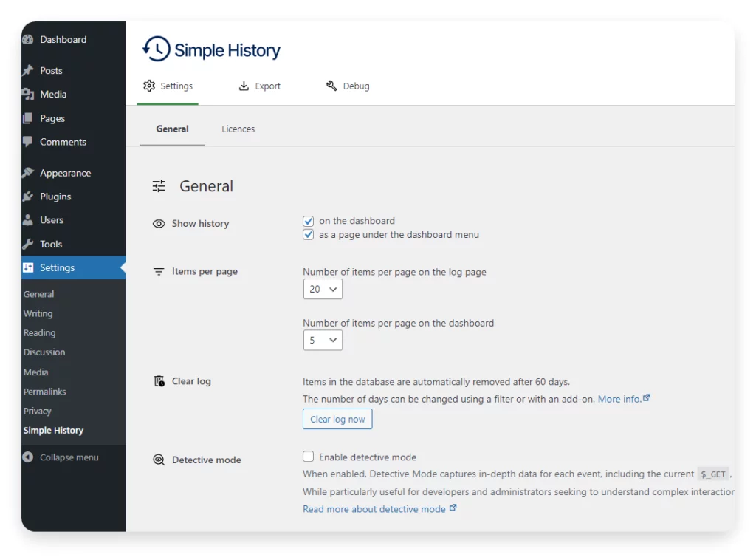Click the Simple History title text

[227, 50]
